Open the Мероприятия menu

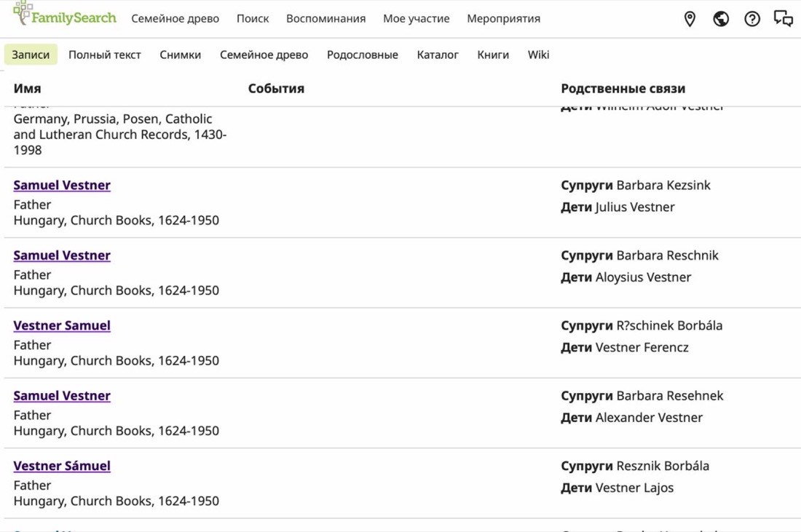[x=504, y=18]
